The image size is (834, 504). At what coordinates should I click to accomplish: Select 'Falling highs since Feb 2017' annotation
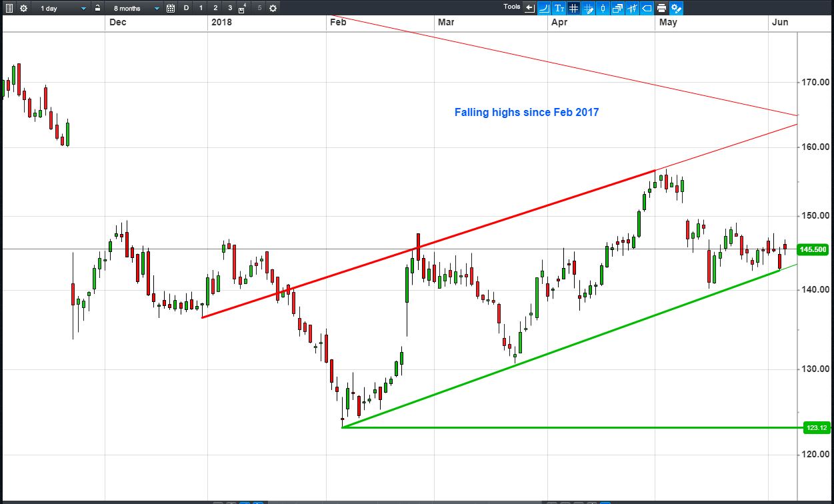527,113
